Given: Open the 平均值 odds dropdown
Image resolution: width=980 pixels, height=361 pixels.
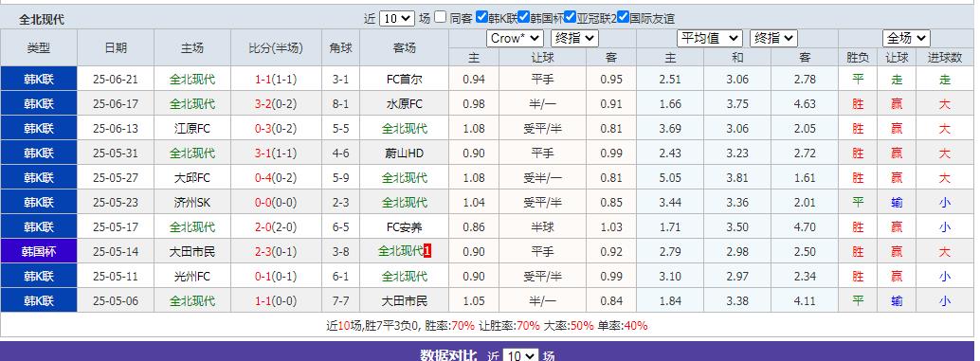Looking at the screenshot, I should [709, 38].
